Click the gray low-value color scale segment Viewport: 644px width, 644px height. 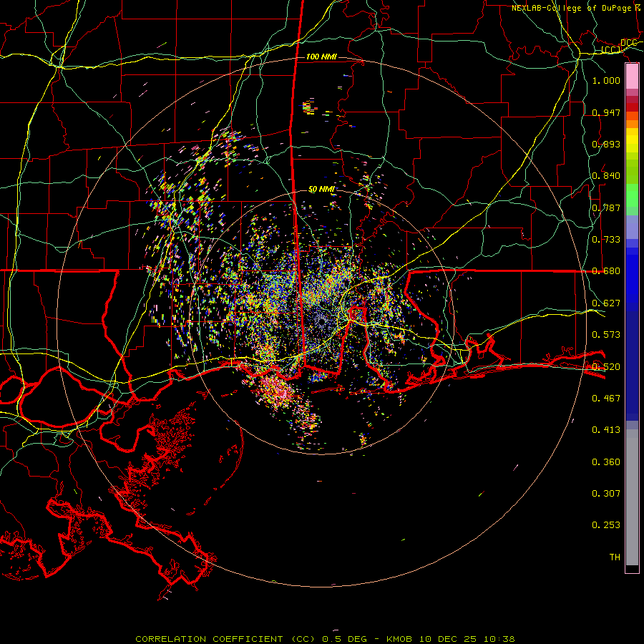[x=632, y=497]
